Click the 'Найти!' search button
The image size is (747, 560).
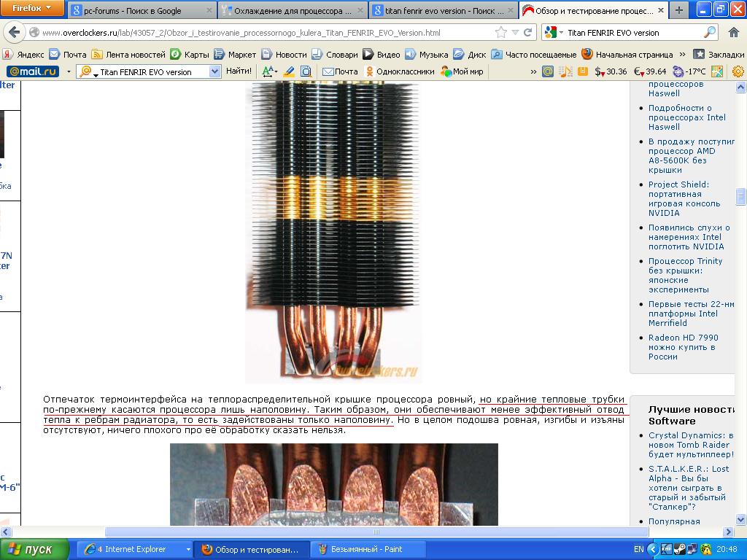coord(239,71)
